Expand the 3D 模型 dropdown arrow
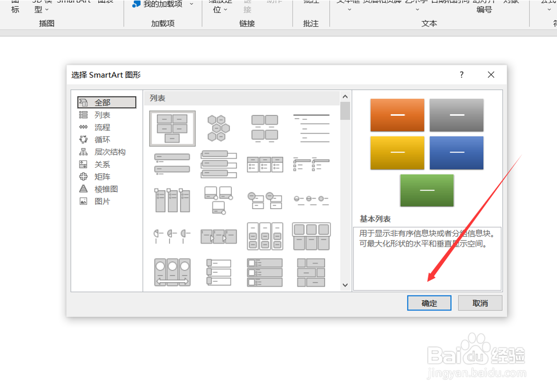The image size is (557, 392). [x=47, y=9]
